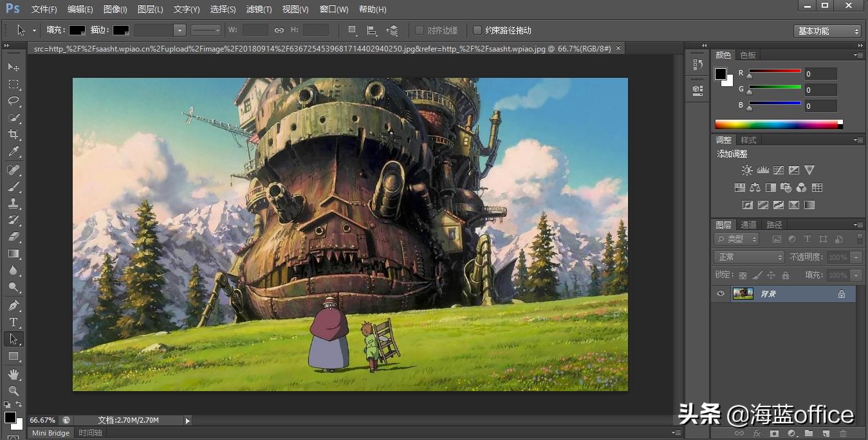Click the 色板 panel label
This screenshot has width=868, height=440.
747,55
